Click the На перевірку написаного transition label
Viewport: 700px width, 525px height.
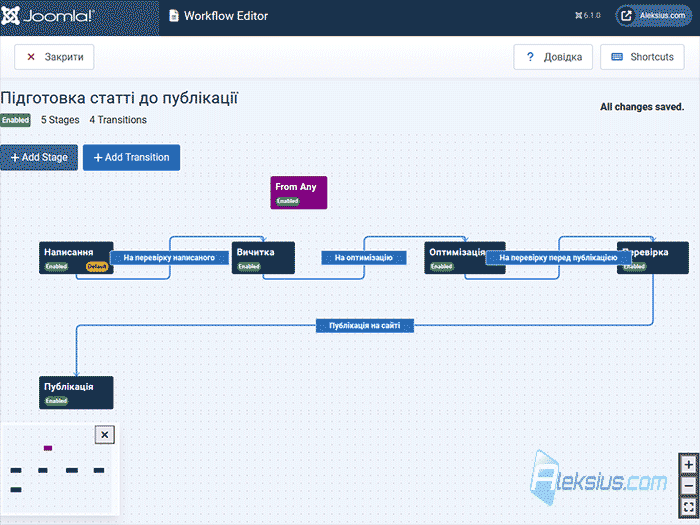pos(169,258)
